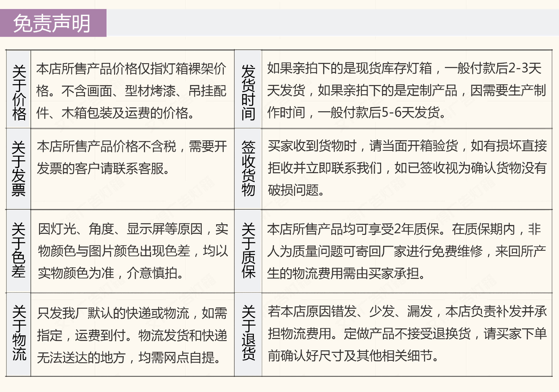Click the line 实物颜色为准，介意慎拍。
This screenshot has height=392, width=559.
111,273
